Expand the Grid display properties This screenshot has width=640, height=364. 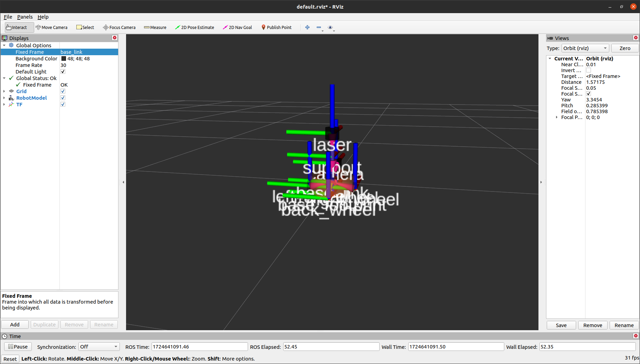click(4, 91)
